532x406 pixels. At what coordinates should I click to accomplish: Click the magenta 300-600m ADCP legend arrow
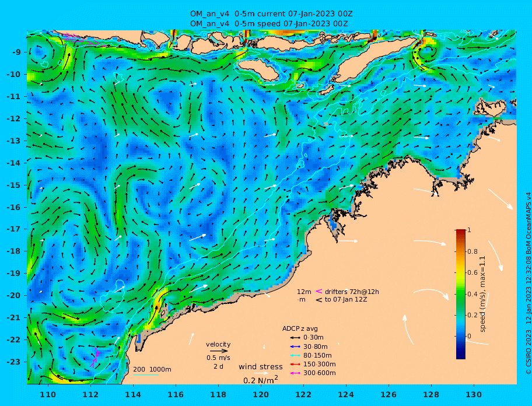click(295, 373)
